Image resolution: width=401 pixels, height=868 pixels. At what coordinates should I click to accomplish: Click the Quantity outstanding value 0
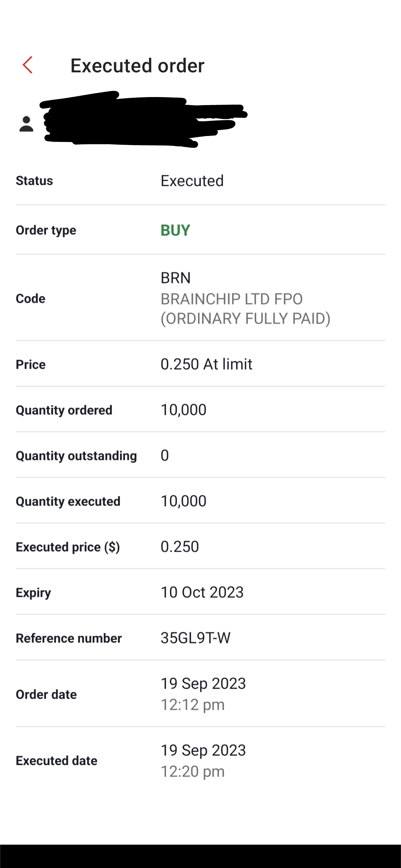[165, 455]
